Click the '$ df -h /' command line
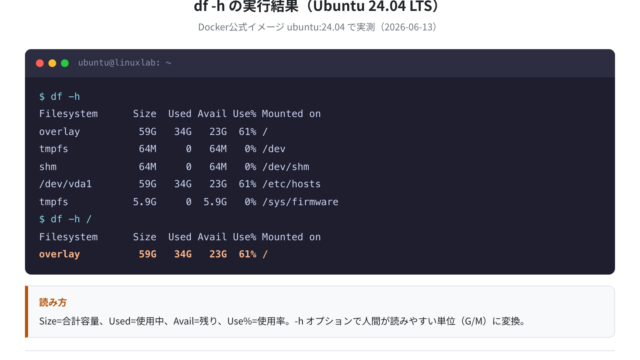Screen dimensions: 640x360 point(65,219)
